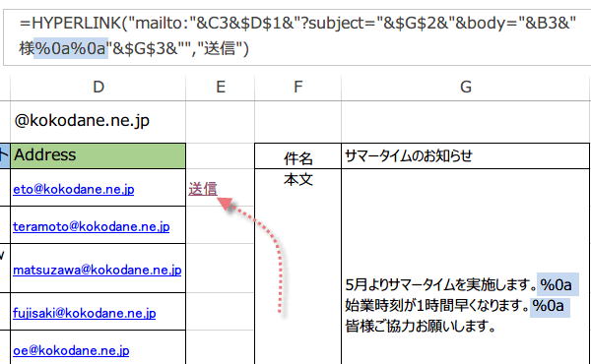Click the formula bar HYPERLINK formula text
The height and width of the screenshot is (364, 591).
pyautogui.click(x=297, y=36)
